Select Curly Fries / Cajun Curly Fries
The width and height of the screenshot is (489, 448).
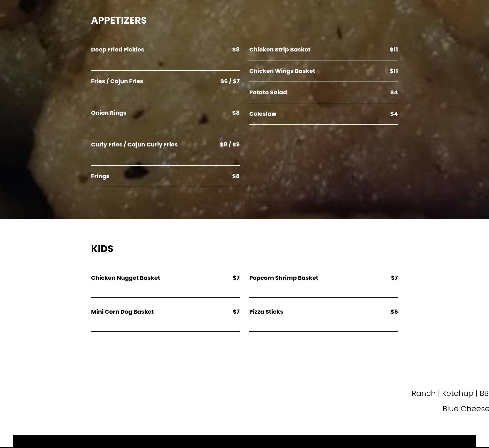pos(134,145)
